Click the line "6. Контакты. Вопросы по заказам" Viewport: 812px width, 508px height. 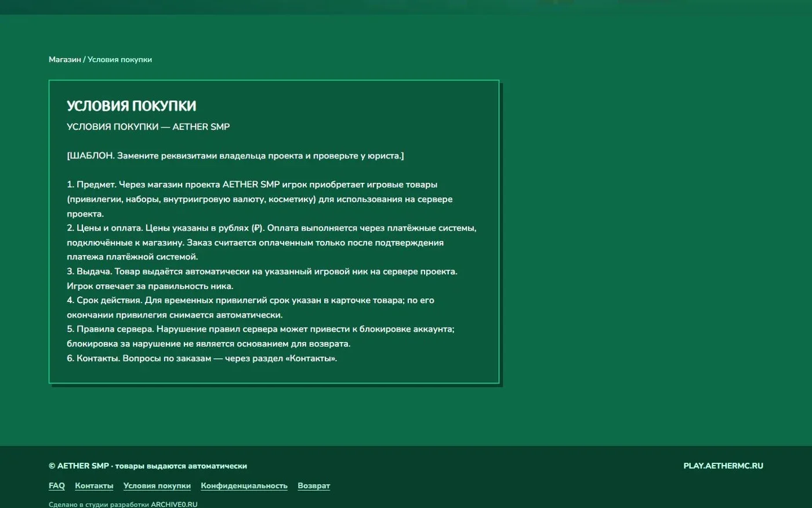pyautogui.click(x=202, y=358)
